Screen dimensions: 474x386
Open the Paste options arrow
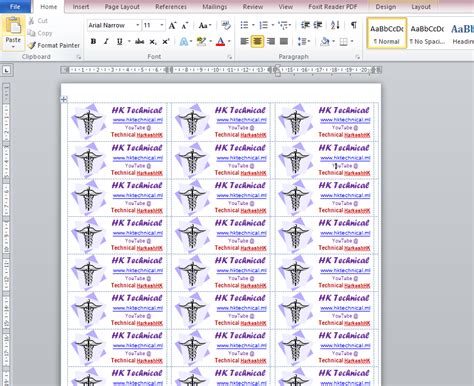[x=13, y=46]
